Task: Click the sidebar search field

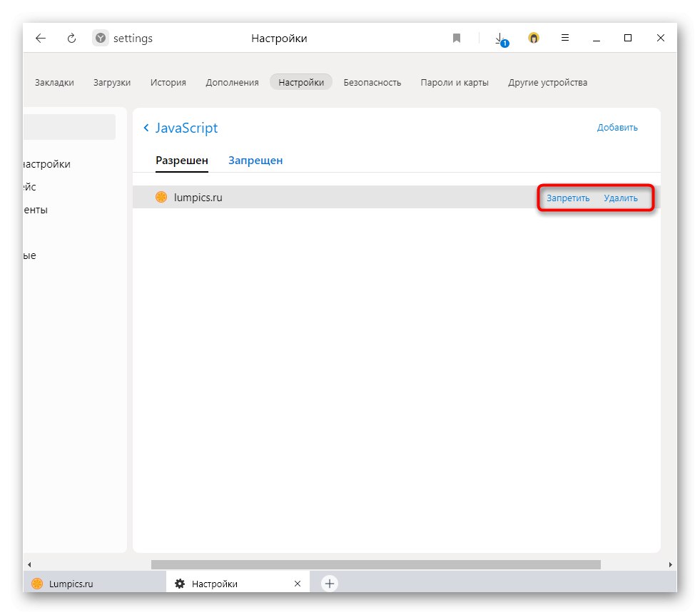Action: [69, 127]
